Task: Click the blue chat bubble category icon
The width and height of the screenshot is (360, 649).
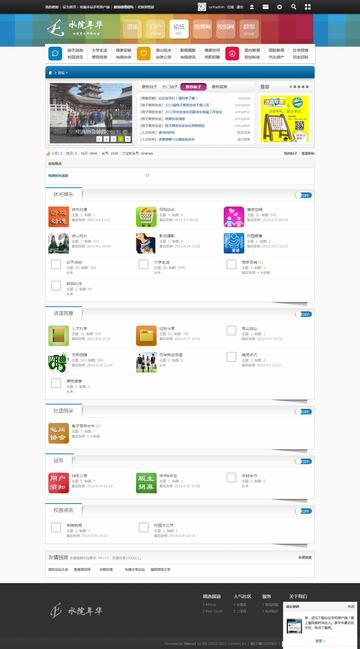Action: (x=55, y=53)
